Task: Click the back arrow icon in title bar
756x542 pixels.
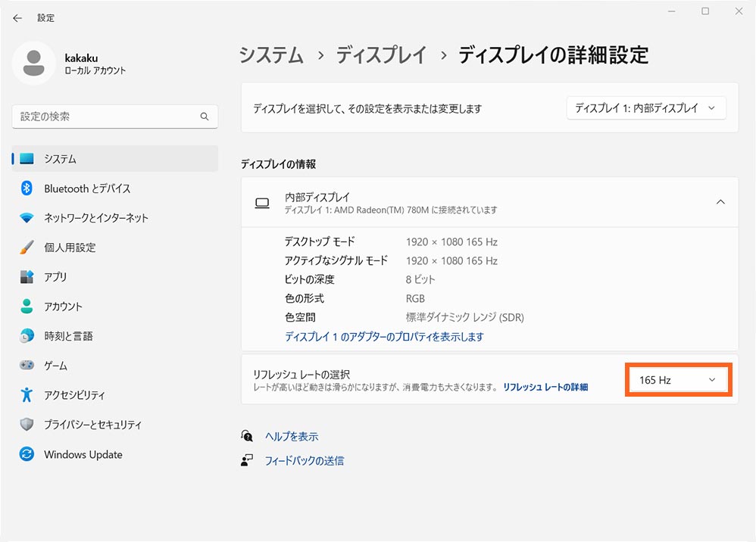Action: pos(17,18)
